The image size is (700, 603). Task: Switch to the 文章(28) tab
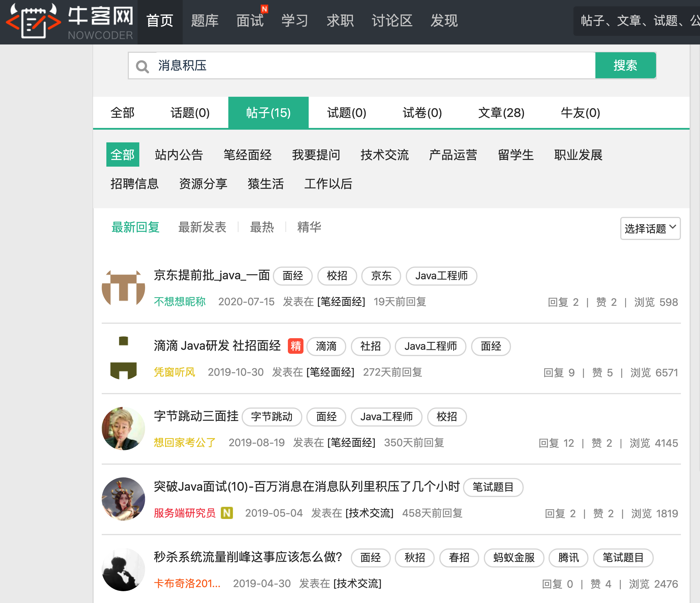click(x=501, y=113)
